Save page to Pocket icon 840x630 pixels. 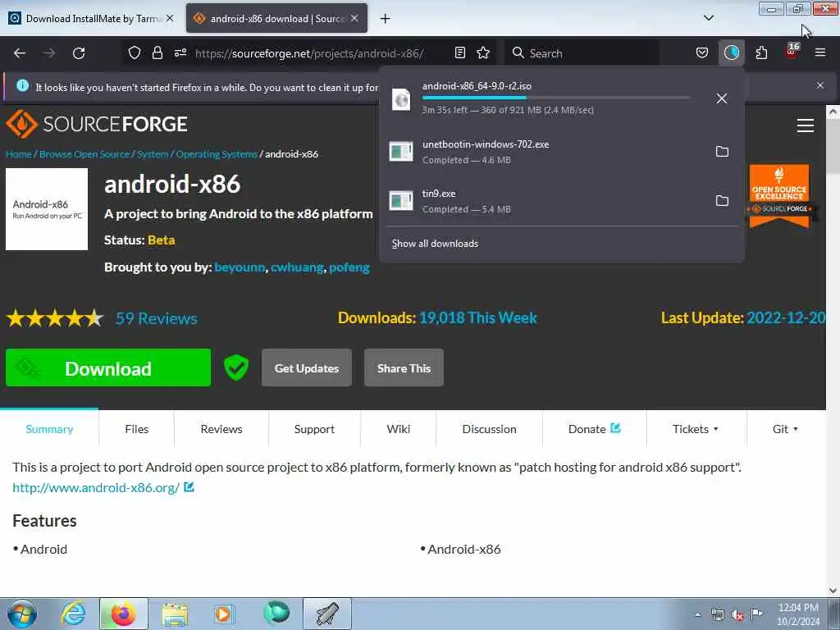pos(702,53)
